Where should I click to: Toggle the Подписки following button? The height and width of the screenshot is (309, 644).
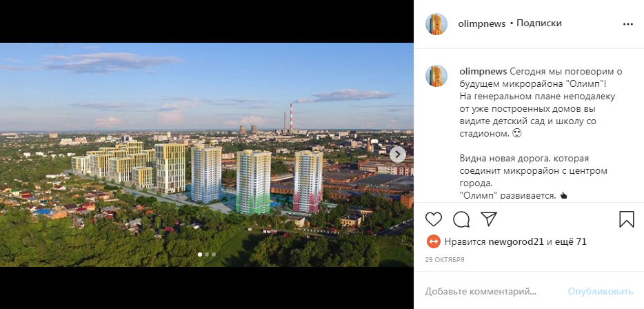[x=539, y=23]
